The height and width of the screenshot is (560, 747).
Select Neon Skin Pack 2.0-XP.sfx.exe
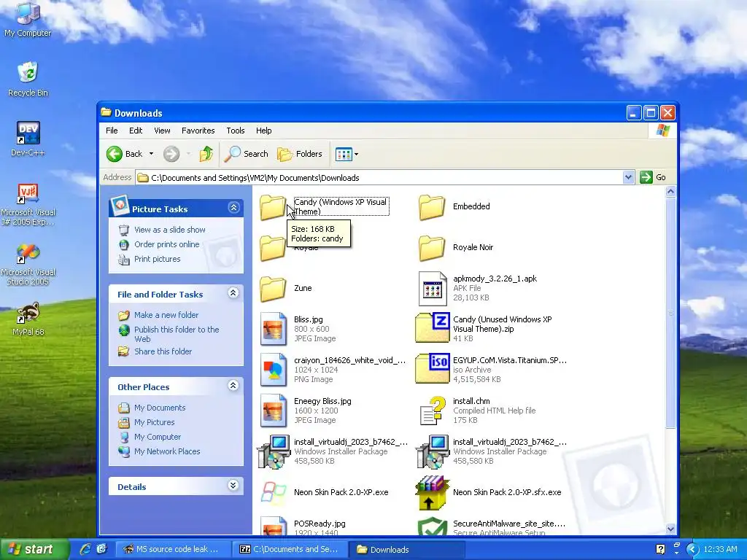pos(488,492)
